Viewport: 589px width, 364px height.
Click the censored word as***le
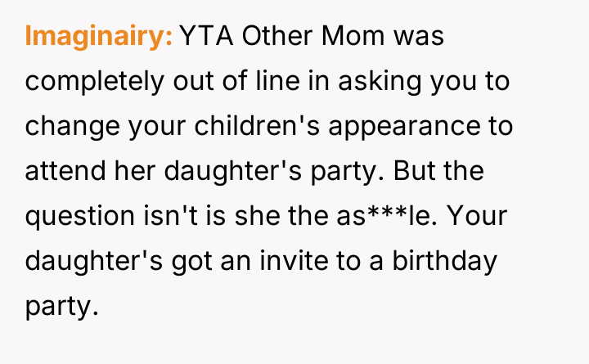click(x=393, y=217)
